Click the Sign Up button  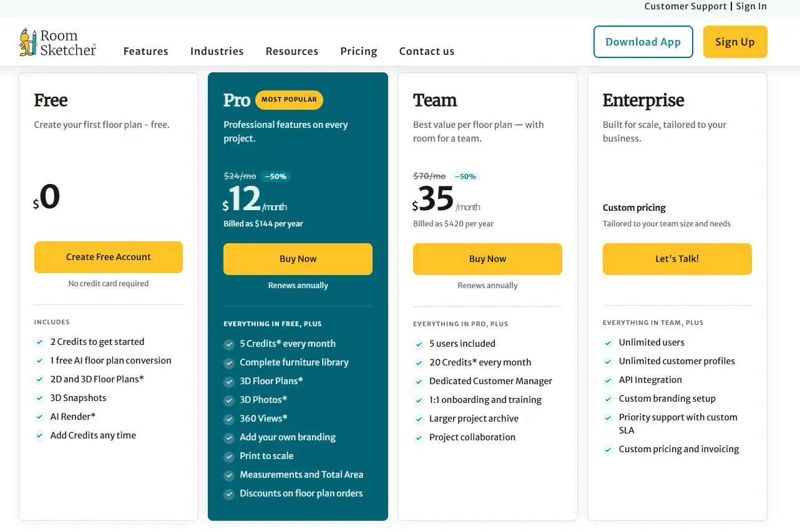click(x=735, y=42)
